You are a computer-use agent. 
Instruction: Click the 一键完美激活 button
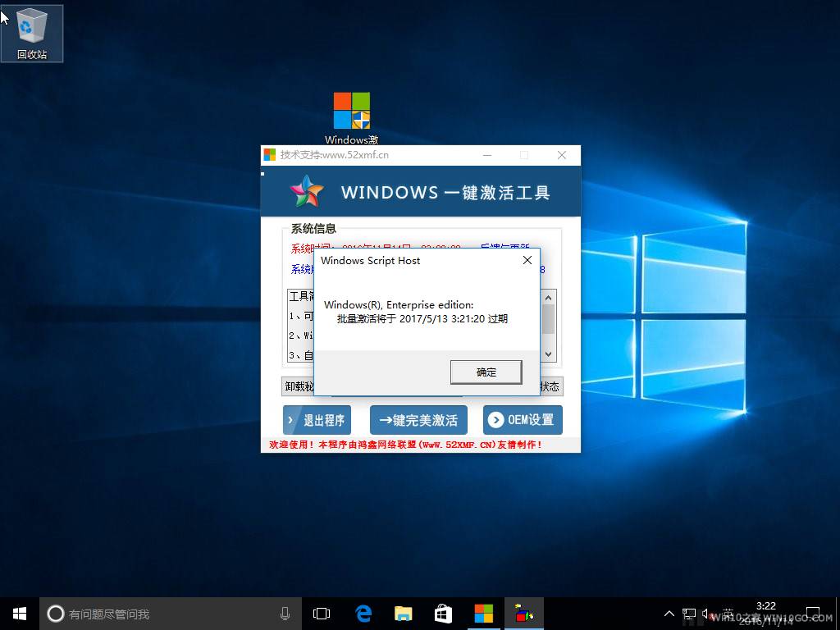[x=418, y=420]
